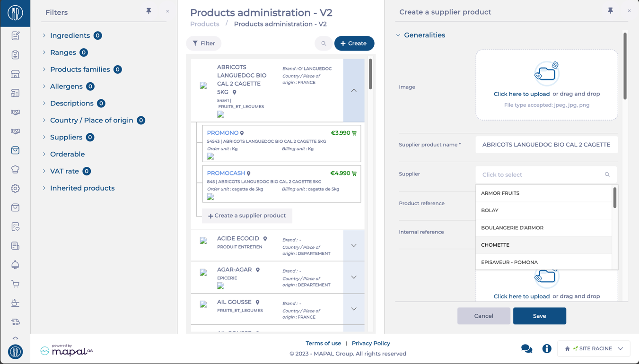
Task: Click the location pin next to ACIDE ECOCID
Action: coord(265,239)
